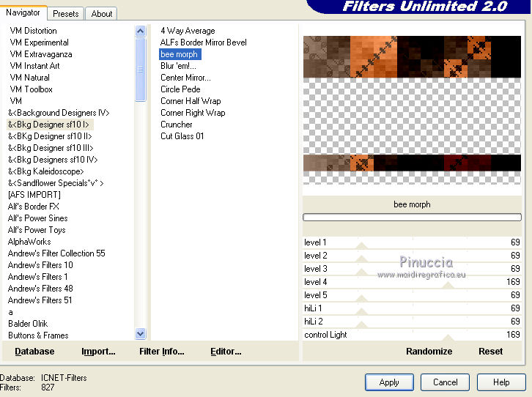Select Andrew's Filters 10 category
The height and width of the screenshot is (397, 532).
coord(40,265)
